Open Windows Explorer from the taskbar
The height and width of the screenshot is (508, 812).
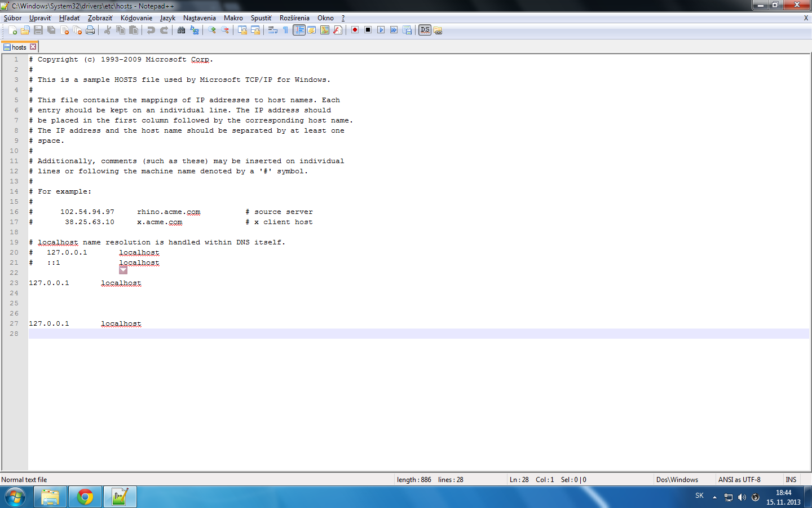[50, 497]
